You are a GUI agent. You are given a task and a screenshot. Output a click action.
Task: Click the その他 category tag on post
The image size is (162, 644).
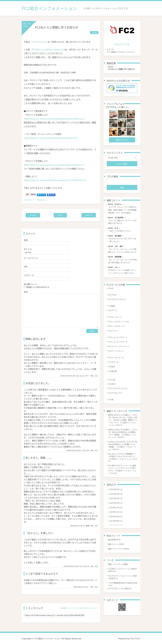[94, 33]
